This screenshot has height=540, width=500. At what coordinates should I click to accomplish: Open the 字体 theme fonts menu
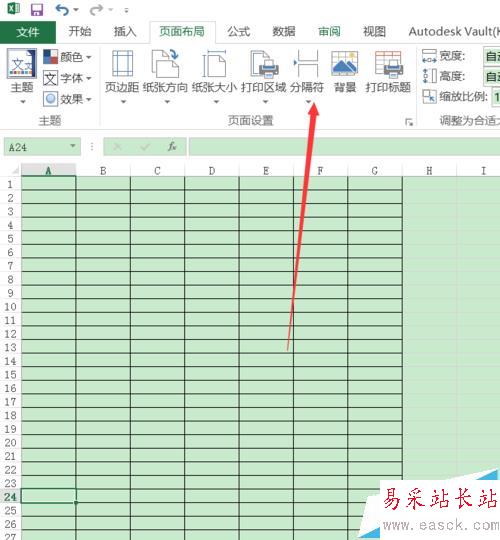click(x=67, y=79)
